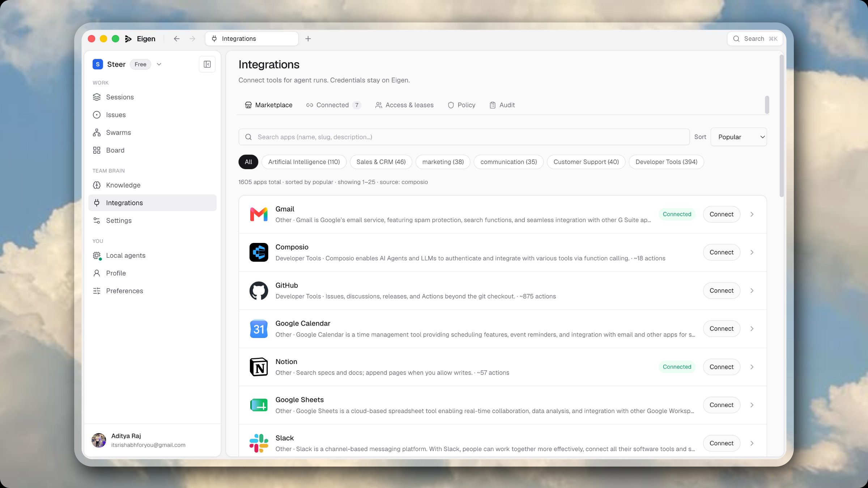Collapse the sidebar panel icon
This screenshot has width=868, height=488.
(207, 64)
